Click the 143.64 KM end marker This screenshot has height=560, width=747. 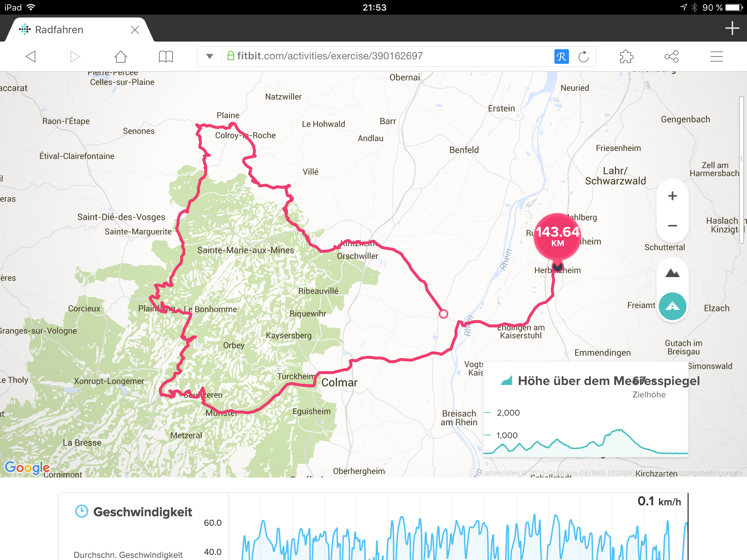(x=557, y=236)
